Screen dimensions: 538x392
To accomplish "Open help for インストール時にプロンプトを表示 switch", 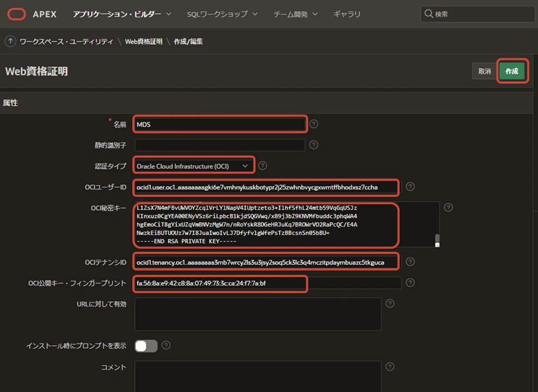I will (x=166, y=345).
